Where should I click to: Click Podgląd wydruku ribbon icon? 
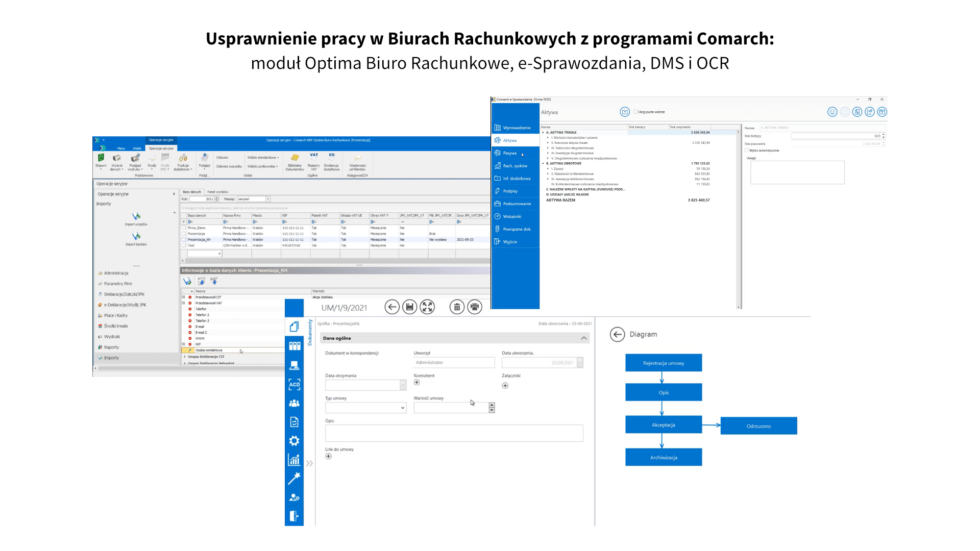135,162
